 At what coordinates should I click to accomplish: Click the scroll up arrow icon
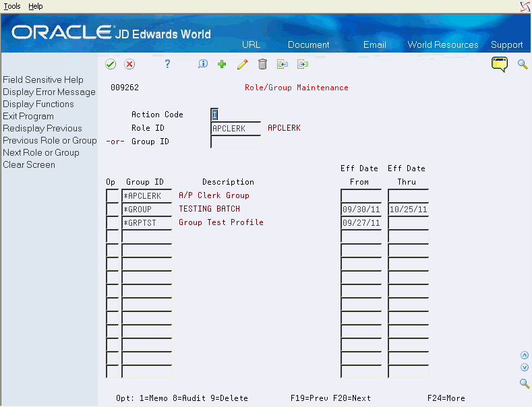525,355
